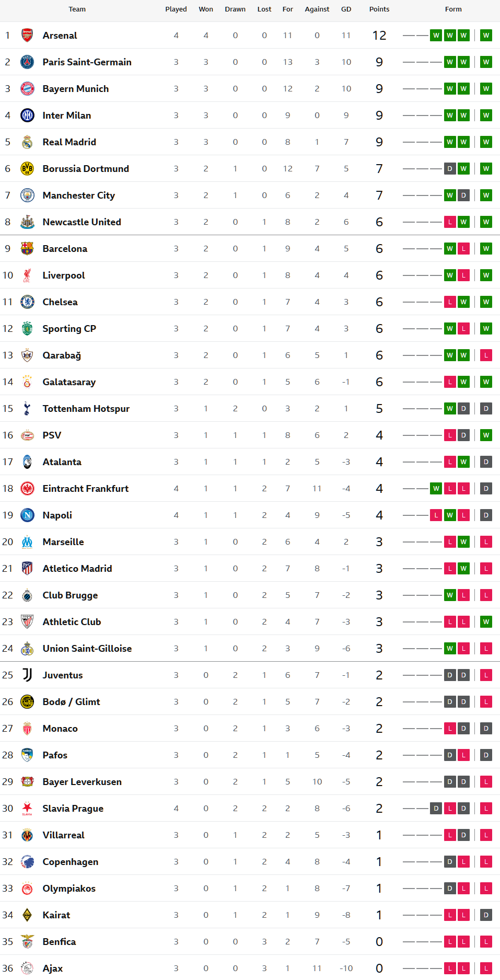Click the GD column header

(x=346, y=9)
